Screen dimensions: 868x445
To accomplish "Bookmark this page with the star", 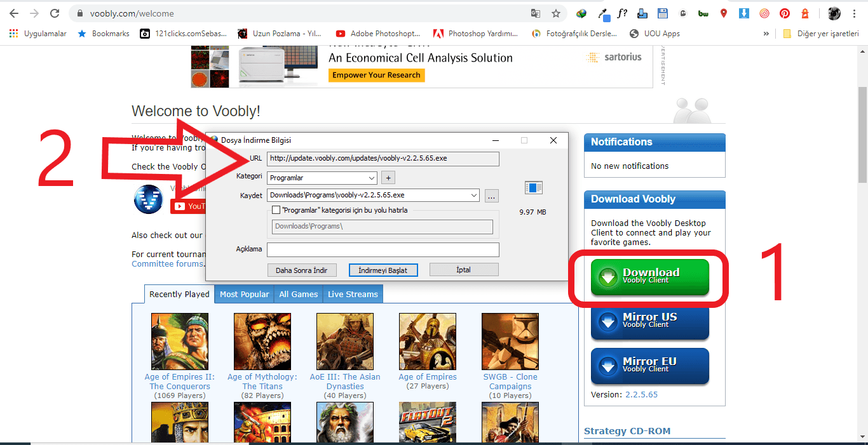I will (x=556, y=13).
